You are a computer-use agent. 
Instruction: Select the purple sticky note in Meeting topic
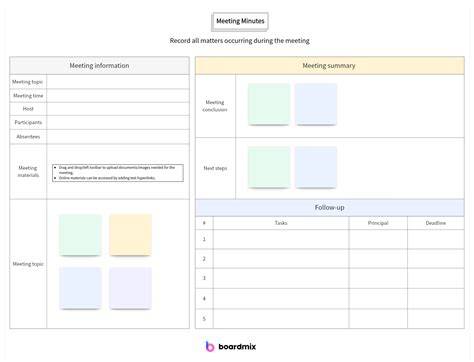(x=130, y=288)
